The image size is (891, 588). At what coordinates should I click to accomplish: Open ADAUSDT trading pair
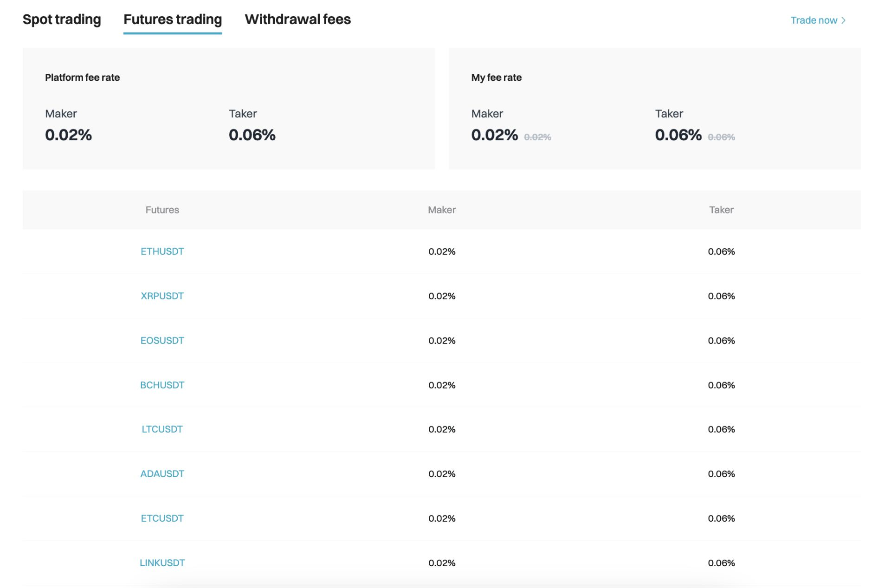[x=161, y=473]
